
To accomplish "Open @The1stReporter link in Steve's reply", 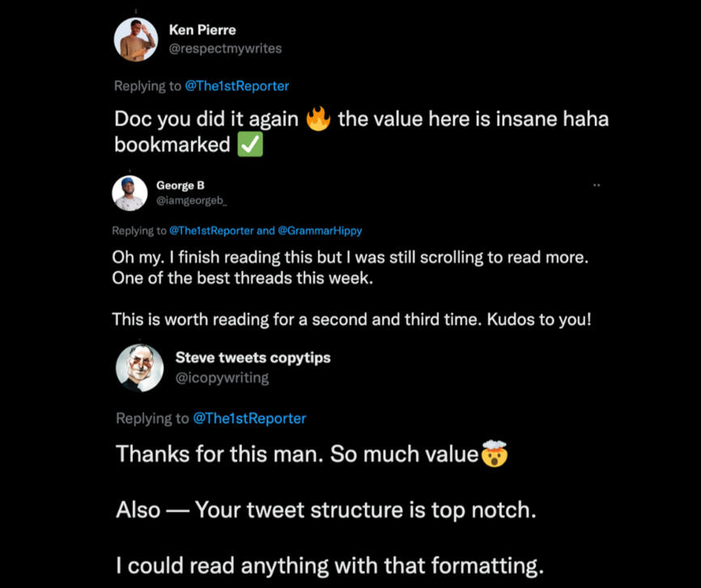I will click(x=249, y=419).
